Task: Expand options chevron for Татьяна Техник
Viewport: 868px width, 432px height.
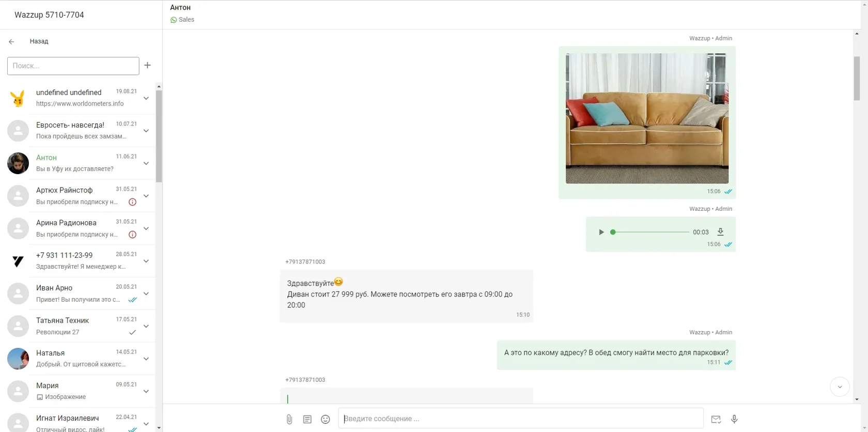Action: coord(146,326)
